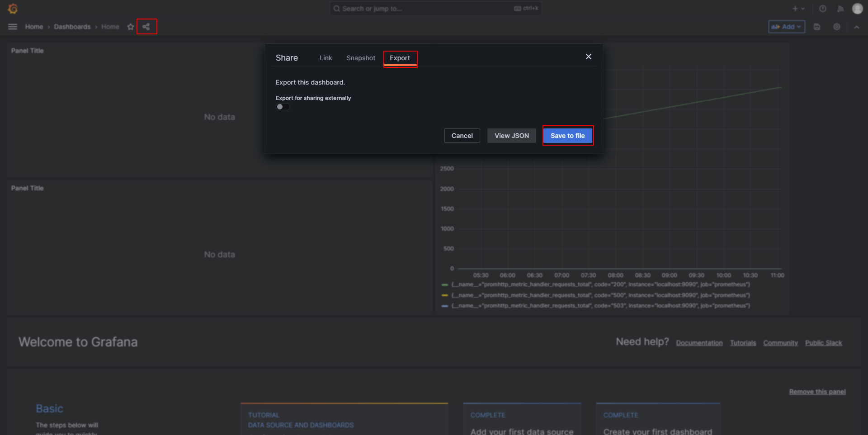Open dashboard settings gear icon
The image size is (868, 435).
837,27
